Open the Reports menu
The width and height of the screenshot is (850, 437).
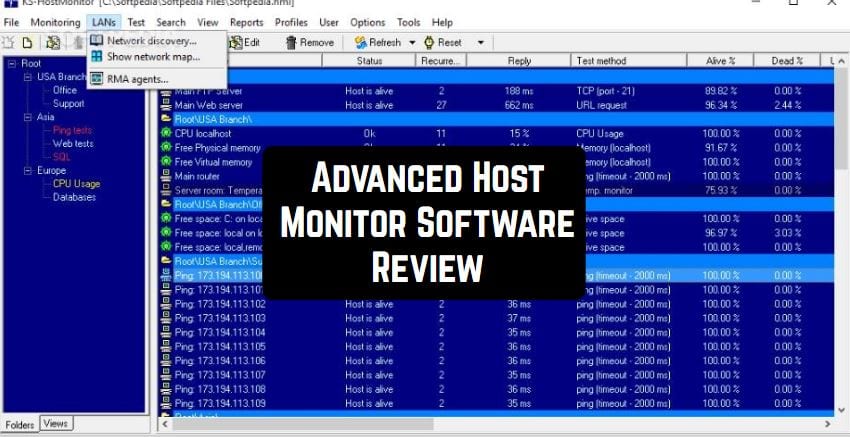point(247,23)
